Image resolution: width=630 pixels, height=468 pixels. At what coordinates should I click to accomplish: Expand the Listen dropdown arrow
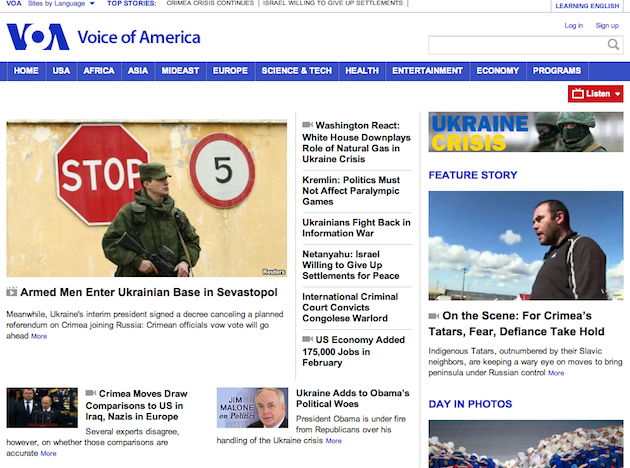click(x=617, y=94)
